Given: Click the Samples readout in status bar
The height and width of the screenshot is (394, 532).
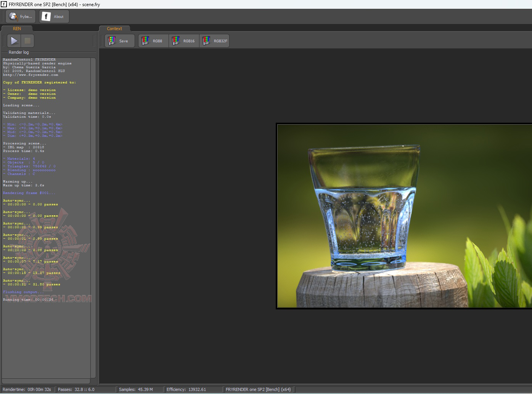Looking at the screenshot, I should pyautogui.click(x=136, y=389).
